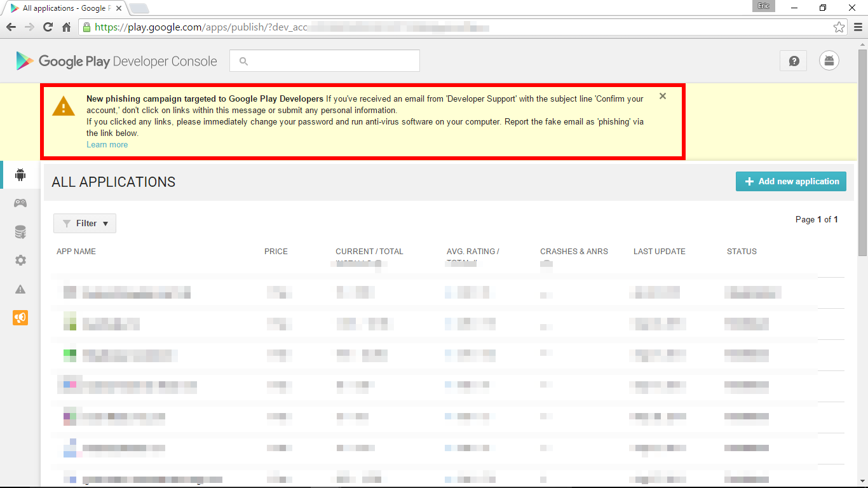Open Alerts triangle icon in sidebar
The height and width of the screenshot is (488, 868).
click(x=20, y=289)
